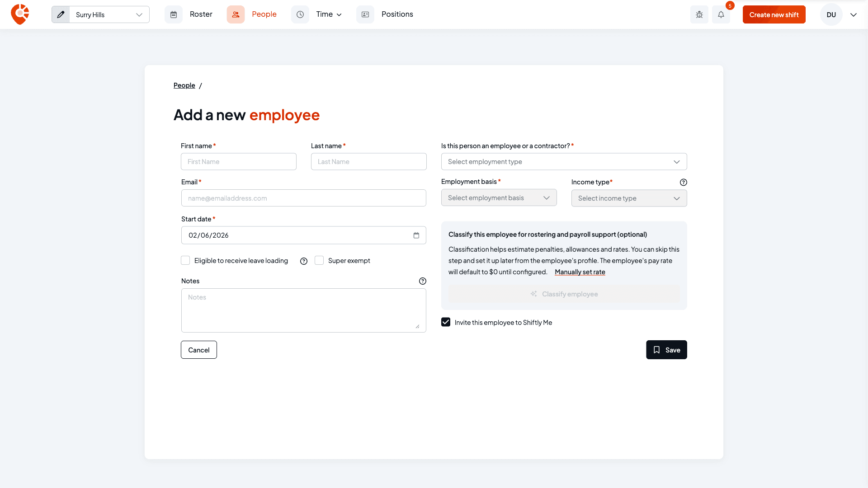Tick Eligible to receive leave loading checkbox
Viewport: 868px width, 488px height.
pyautogui.click(x=185, y=260)
